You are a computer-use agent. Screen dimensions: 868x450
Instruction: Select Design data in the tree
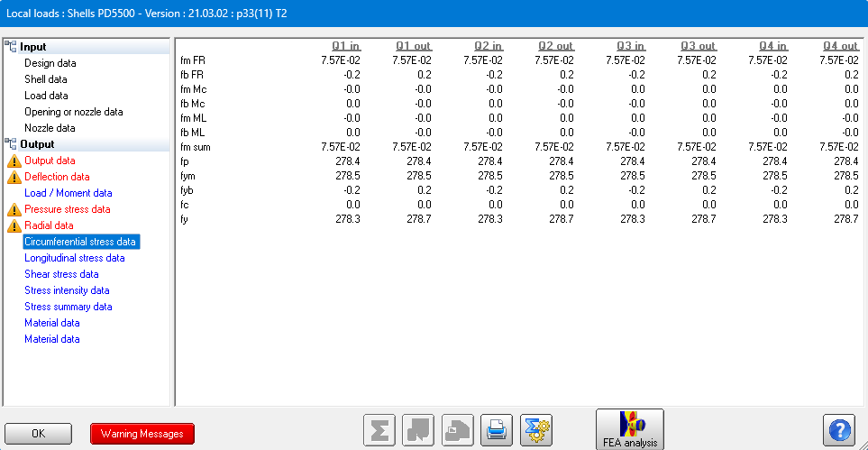coord(50,63)
